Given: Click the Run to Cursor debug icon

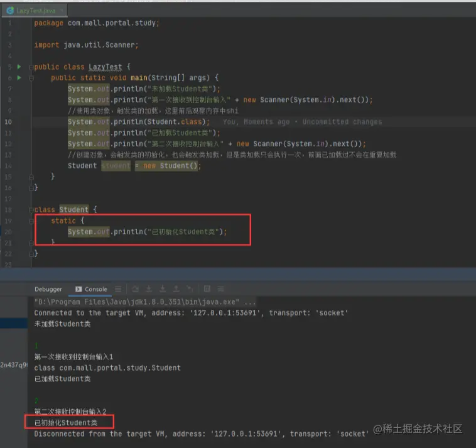Looking at the screenshot, I should (190, 289).
